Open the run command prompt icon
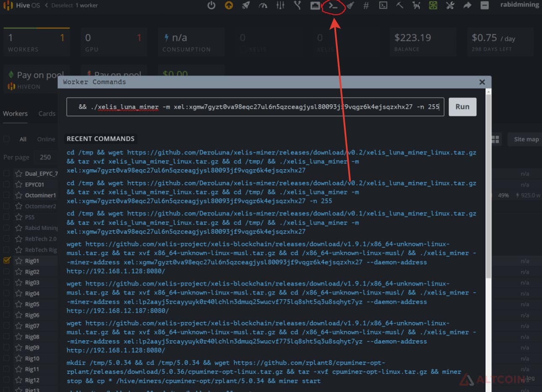The width and height of the screenshot is (542, 392). click(333, 5)
